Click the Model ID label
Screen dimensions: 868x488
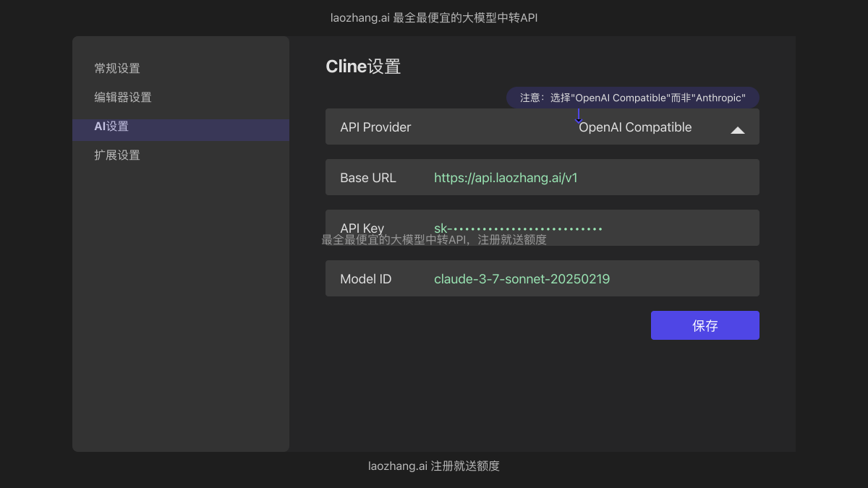pyautogui.click(x=365, y=279)
